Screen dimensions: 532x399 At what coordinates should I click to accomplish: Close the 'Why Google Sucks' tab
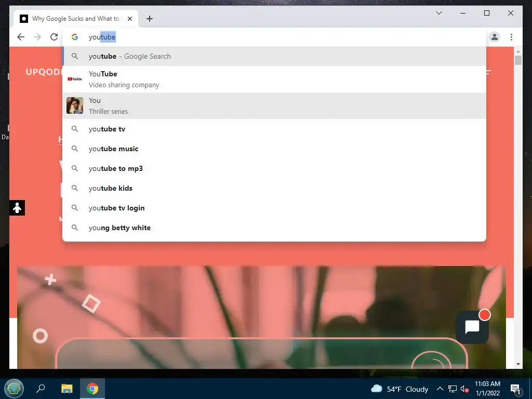pos(129,19)
